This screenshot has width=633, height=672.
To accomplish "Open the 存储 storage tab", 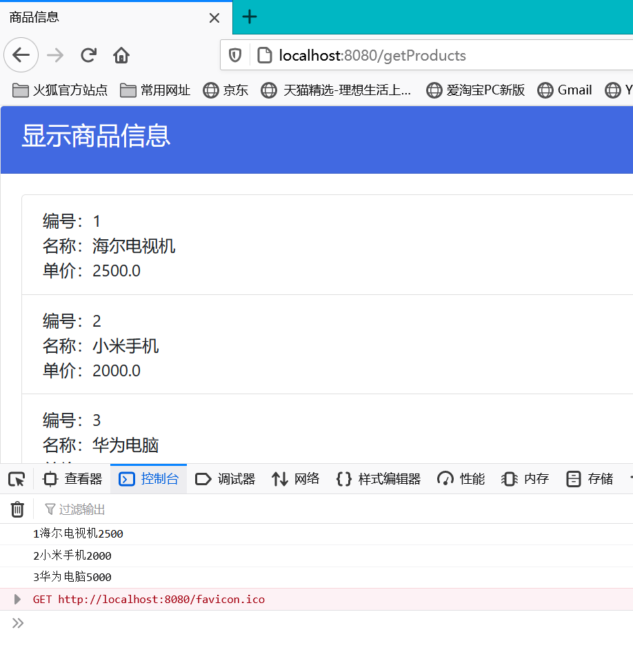I will (x=590, y=479).
